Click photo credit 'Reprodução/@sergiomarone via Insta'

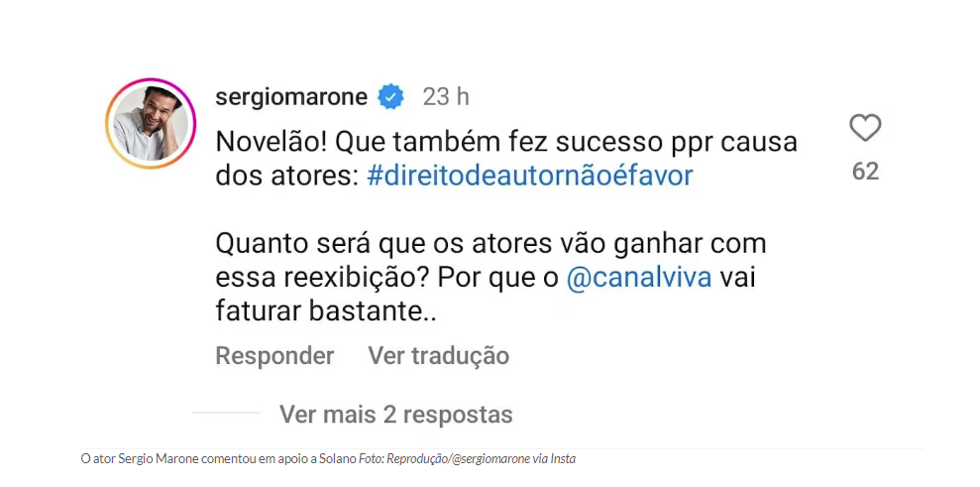(x=482, y=459)
